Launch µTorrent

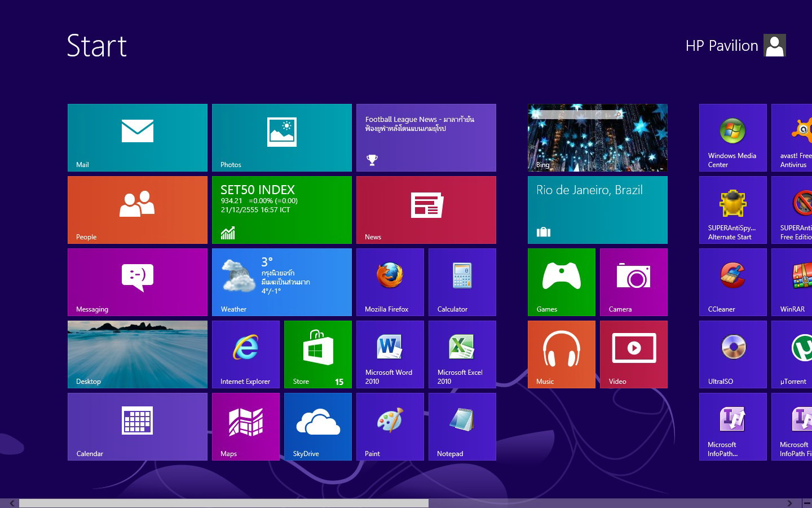coord(792,354)
